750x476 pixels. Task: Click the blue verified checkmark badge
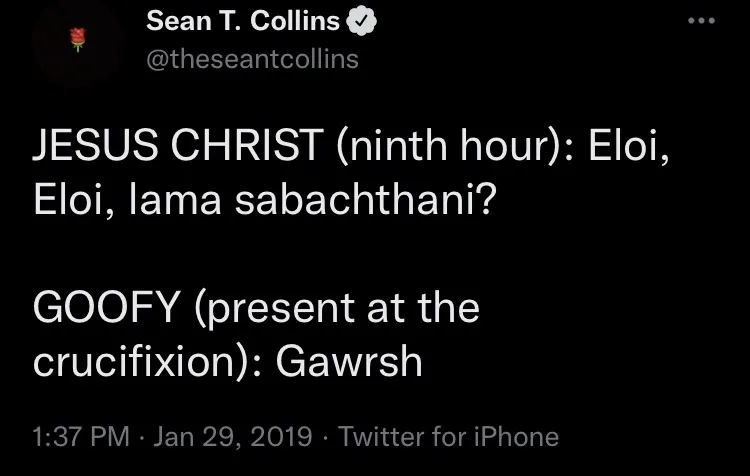(361, 22)
